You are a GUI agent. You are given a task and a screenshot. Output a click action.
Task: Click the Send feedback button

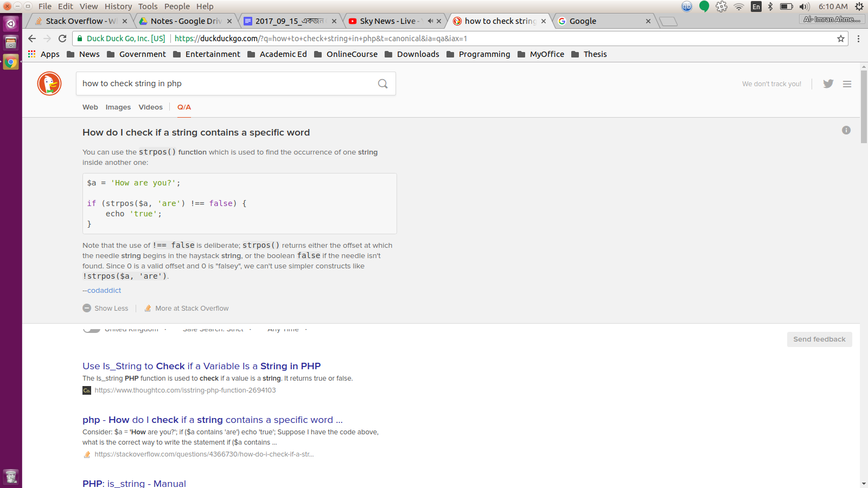tap(819, 339)
